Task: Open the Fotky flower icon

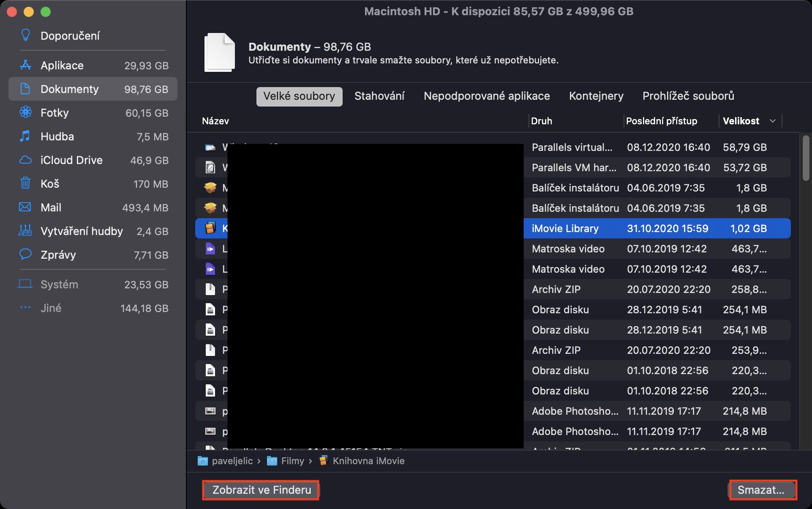Action: click(x=25, y=112)
